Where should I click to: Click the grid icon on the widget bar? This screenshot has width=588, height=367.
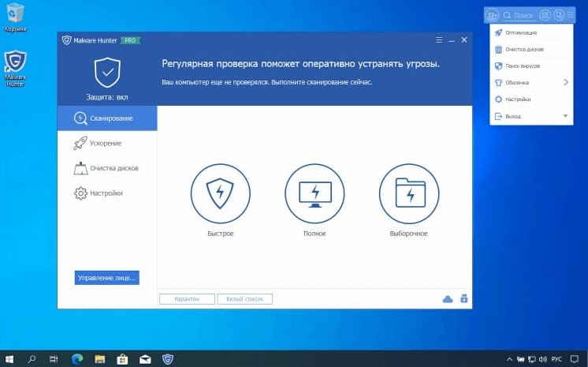(x=545, y=15)
